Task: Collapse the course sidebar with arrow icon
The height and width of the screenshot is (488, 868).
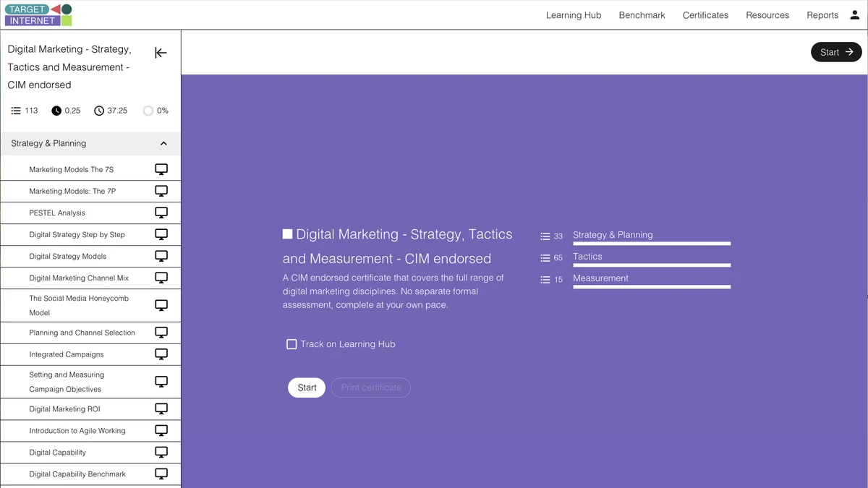Action: (161, 53)
